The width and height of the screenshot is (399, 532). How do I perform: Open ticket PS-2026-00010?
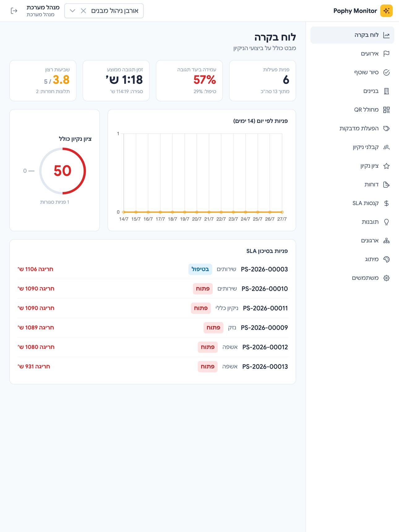264,289
